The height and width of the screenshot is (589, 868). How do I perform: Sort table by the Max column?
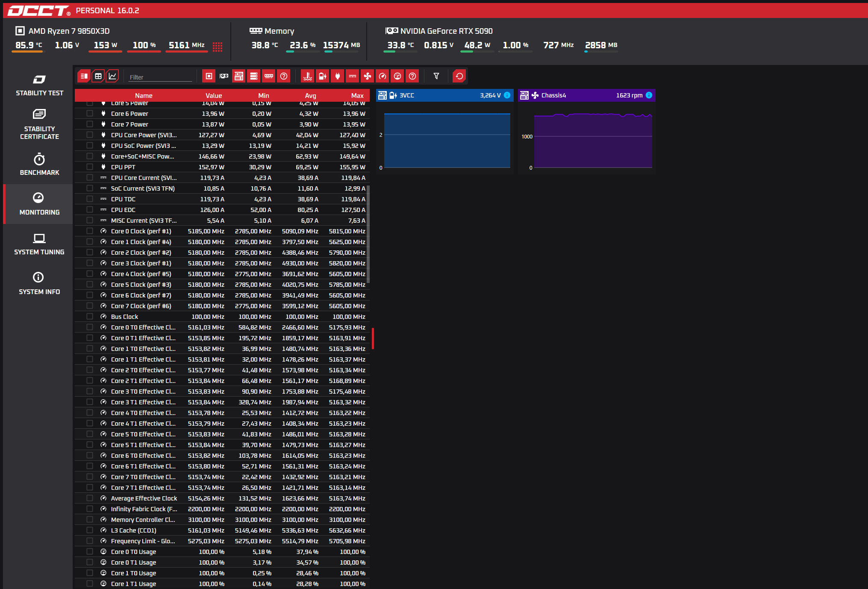coord(357,95)
